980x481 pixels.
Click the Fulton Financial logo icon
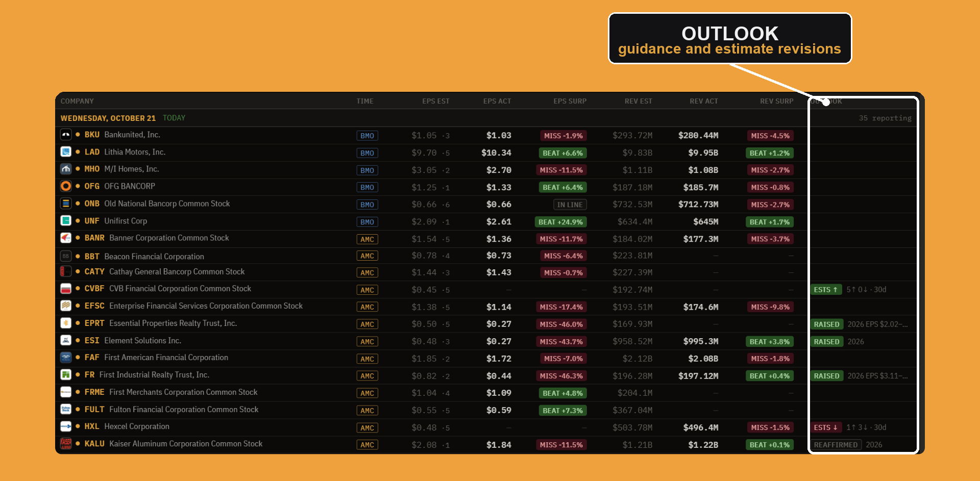(x=66, y=409)
